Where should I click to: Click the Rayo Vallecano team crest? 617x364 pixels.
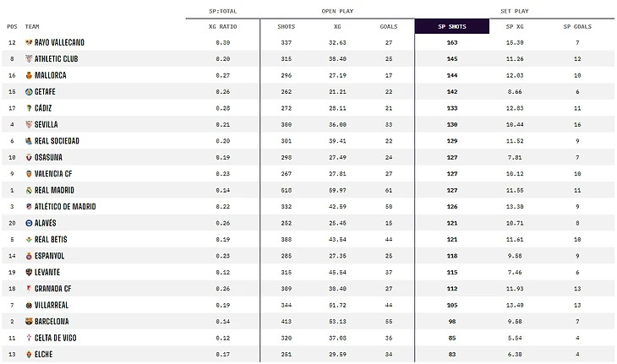coord(29,42)
